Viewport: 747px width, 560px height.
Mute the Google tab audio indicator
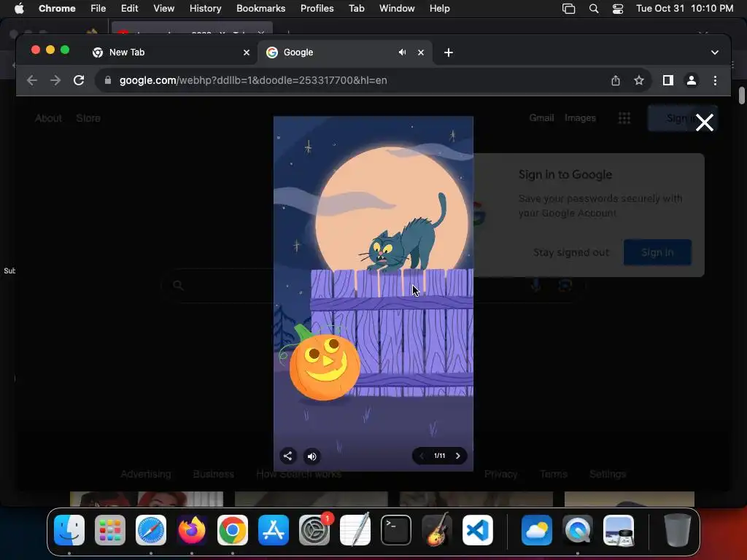tap(402, 52)
